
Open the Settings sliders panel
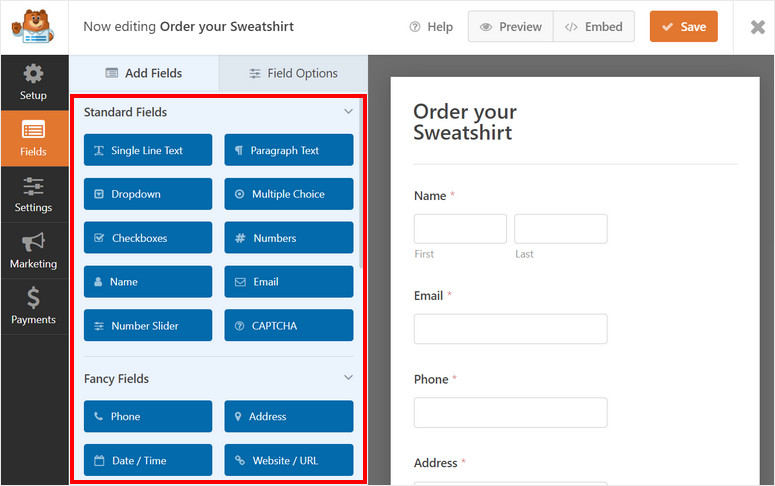click(x=33, y=194)
